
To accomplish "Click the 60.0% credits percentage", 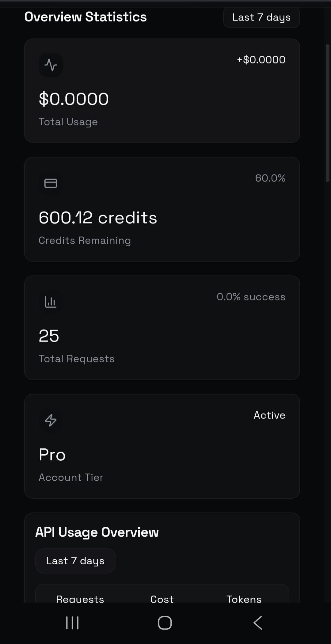I will pyautogui.click(x=270, y=178).
